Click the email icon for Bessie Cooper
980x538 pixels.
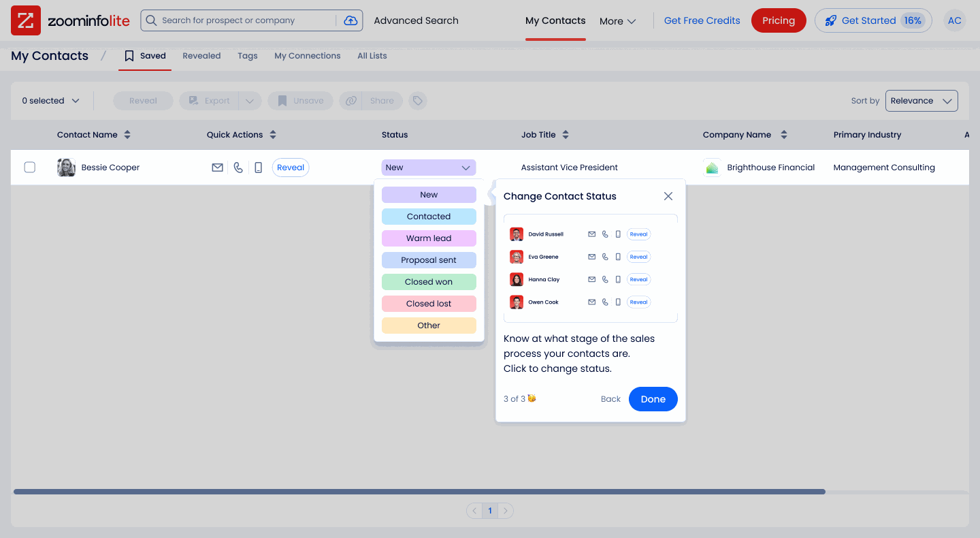point(217,168)
